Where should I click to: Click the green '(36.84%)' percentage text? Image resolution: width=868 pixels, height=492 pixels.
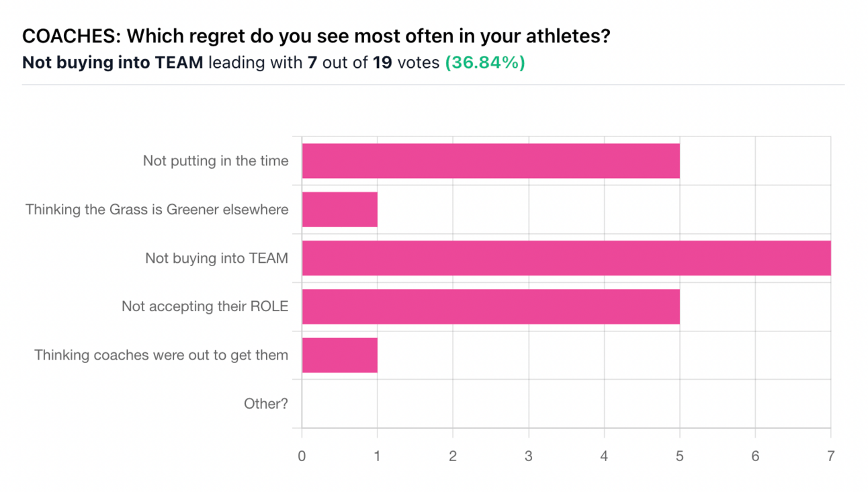pyautogui.click(x=485, y=63)
